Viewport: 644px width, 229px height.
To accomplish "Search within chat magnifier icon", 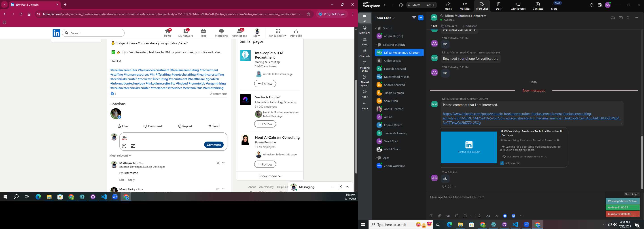I will tap(628, 18).
